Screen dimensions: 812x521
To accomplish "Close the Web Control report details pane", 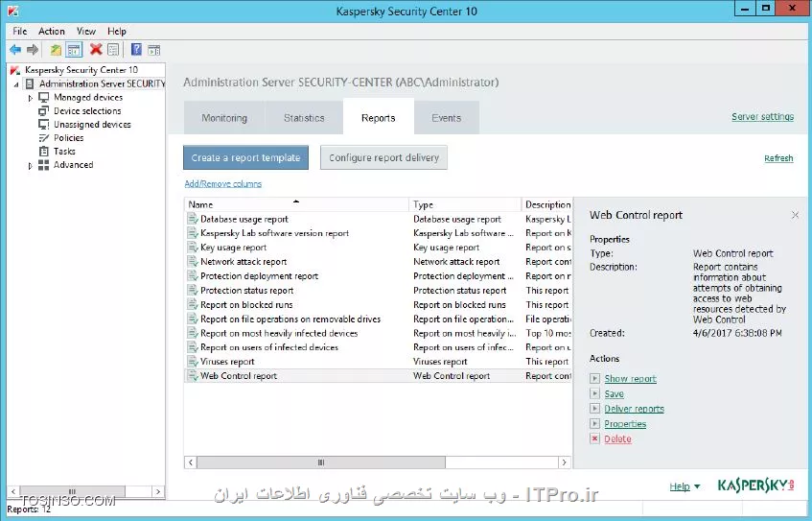I will pos(795,215).
